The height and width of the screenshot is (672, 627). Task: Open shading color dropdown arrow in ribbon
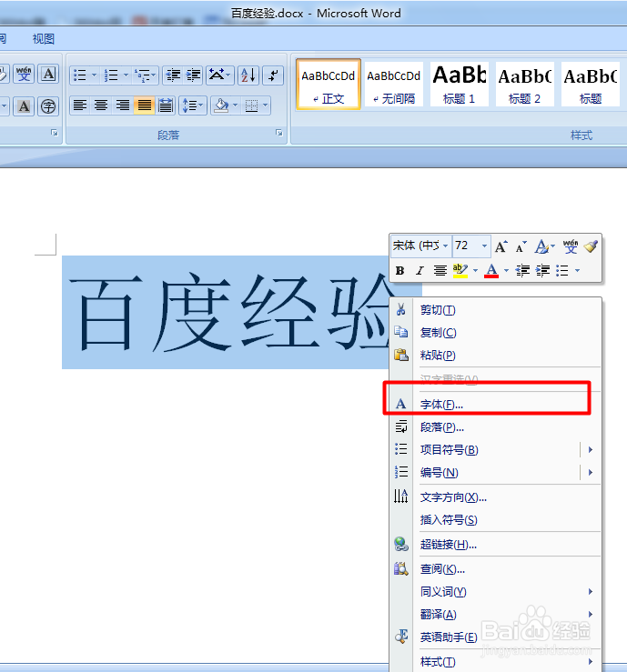[x=235, y=105]
